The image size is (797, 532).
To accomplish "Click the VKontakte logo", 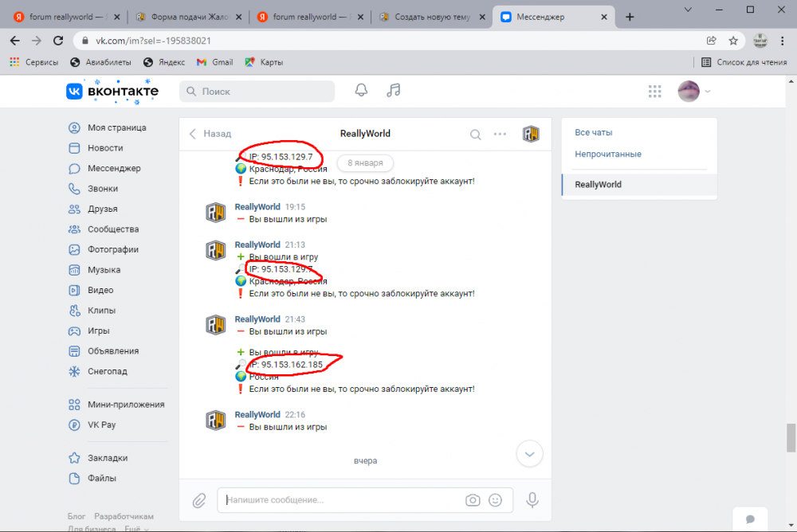I will [112, 92].
